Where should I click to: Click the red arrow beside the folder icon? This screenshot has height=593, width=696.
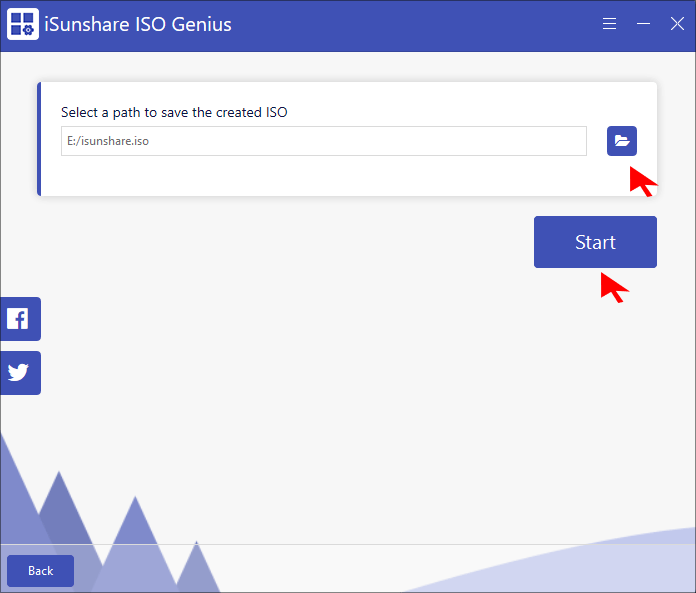(x=642, y=181)
